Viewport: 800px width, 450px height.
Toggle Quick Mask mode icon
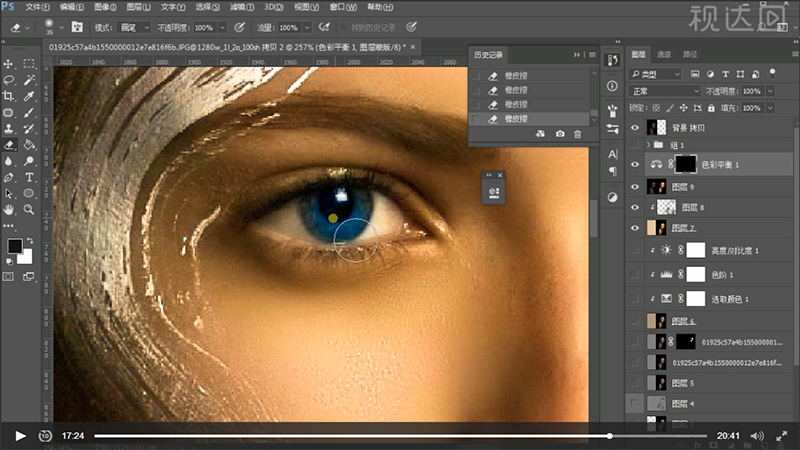[9, 277]
